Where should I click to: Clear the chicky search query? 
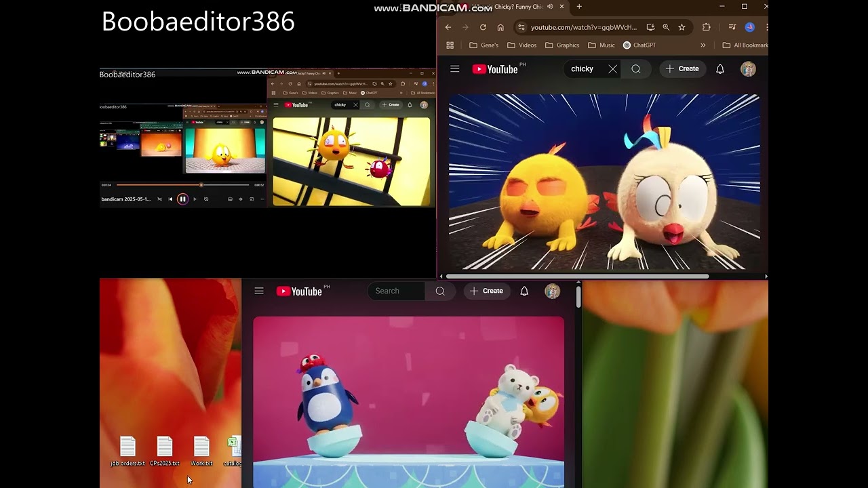pyautogui.click(x=613, y=69)
